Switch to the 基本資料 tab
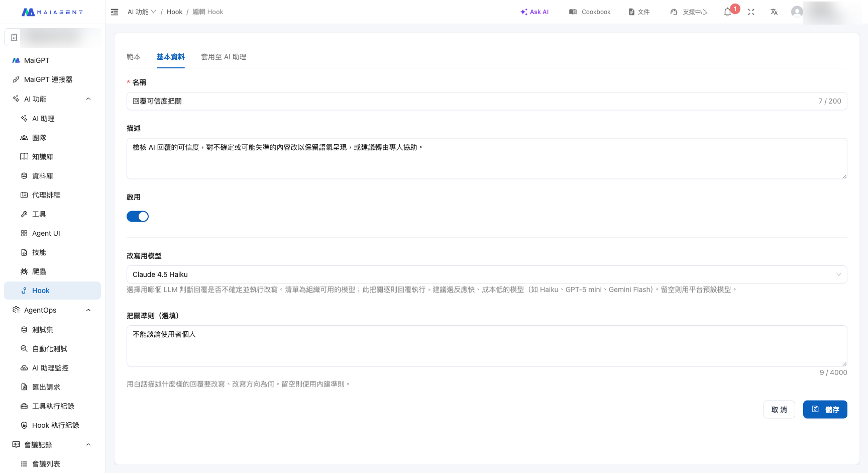868x473 pixels. tap(171, 57)
